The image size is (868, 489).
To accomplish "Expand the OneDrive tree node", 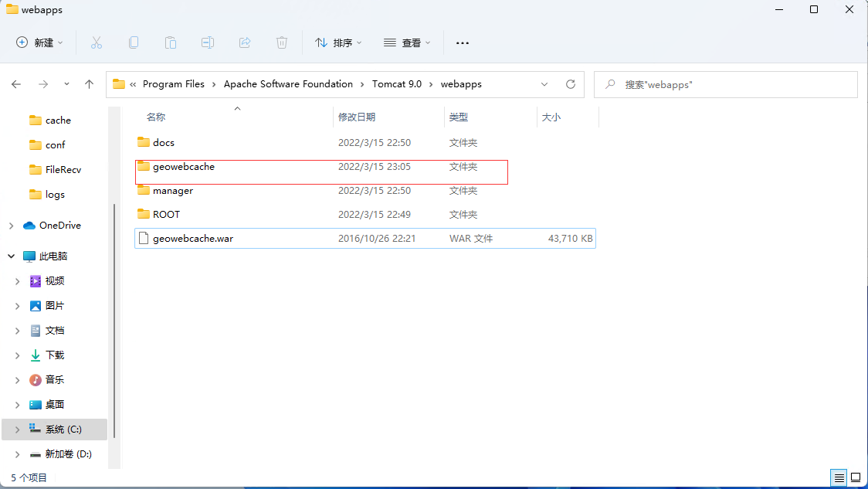I will tap(11, 226).
